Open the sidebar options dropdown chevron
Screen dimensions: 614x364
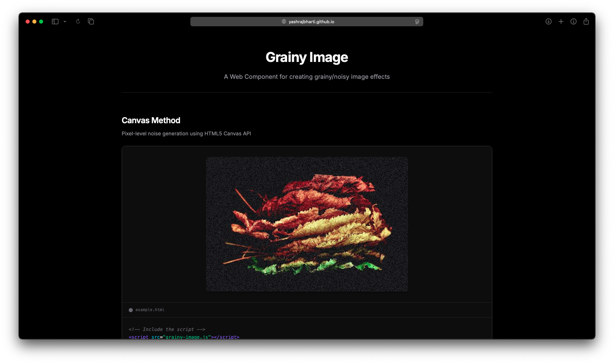65,22
